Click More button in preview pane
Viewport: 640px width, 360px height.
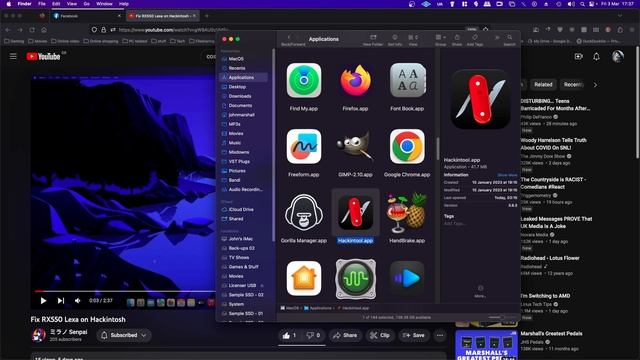[480, 291]
